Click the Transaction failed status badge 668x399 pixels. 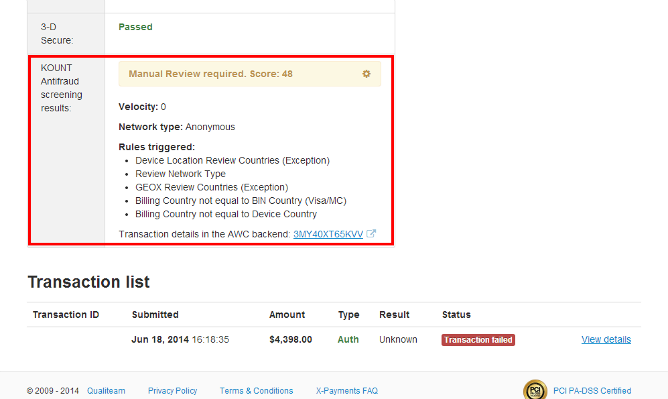click(x=478, y=340)
